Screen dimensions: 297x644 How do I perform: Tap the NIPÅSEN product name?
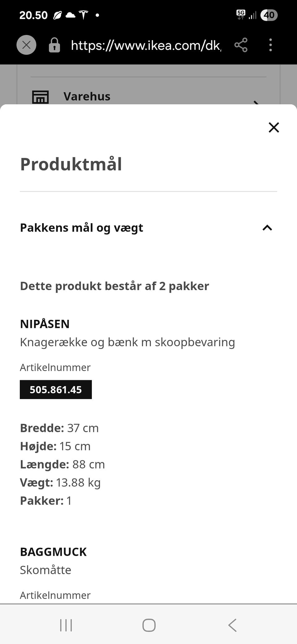[45, 324]
